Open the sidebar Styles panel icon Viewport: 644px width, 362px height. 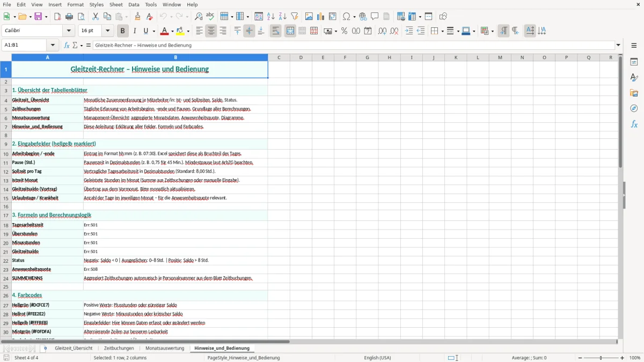point(634,77)
